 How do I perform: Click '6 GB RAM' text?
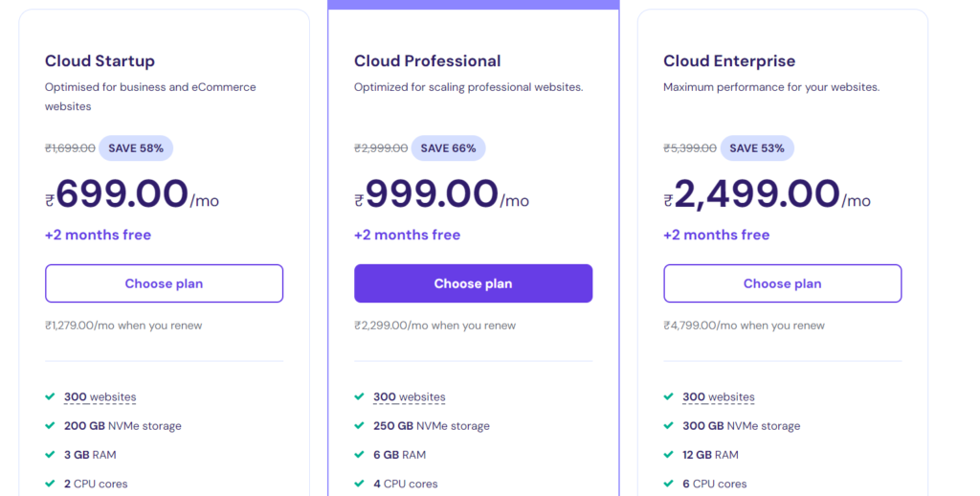399,455
